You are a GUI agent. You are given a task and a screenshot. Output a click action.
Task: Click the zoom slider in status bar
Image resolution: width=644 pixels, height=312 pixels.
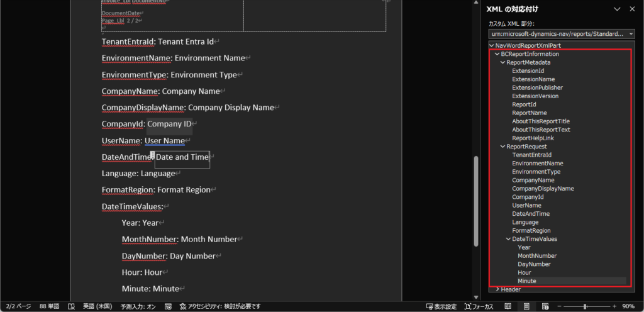585,306
